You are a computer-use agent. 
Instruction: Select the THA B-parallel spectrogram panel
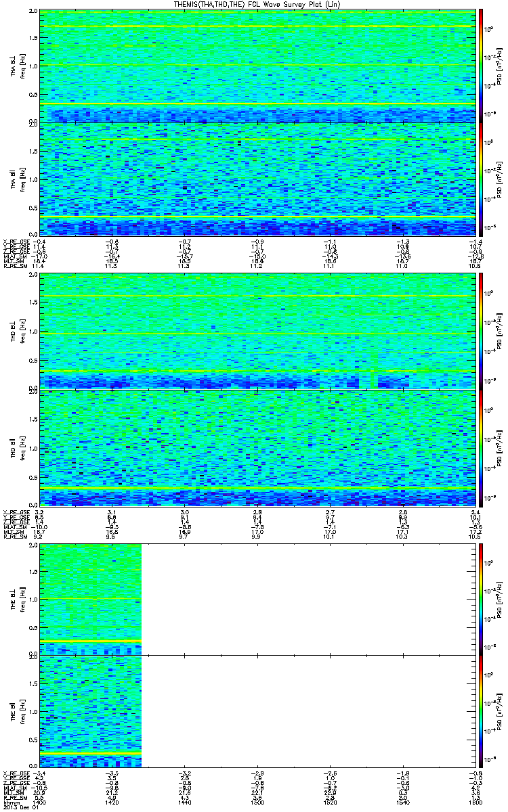(x=256, y=179)
